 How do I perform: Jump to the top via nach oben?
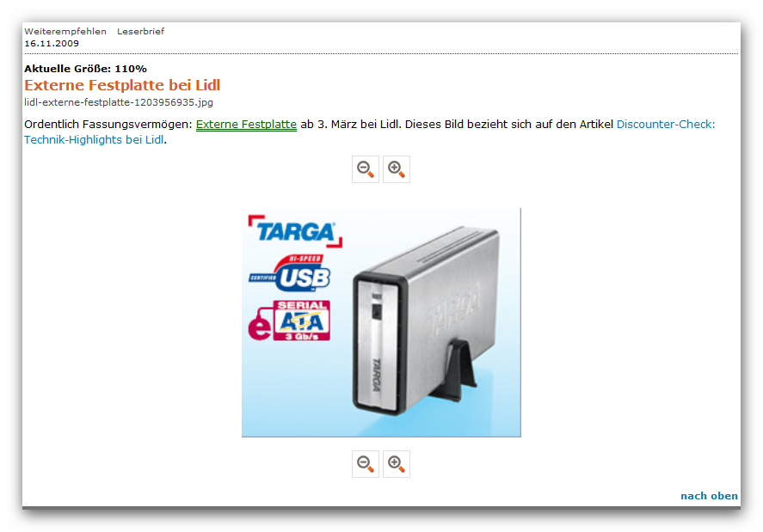709,496
